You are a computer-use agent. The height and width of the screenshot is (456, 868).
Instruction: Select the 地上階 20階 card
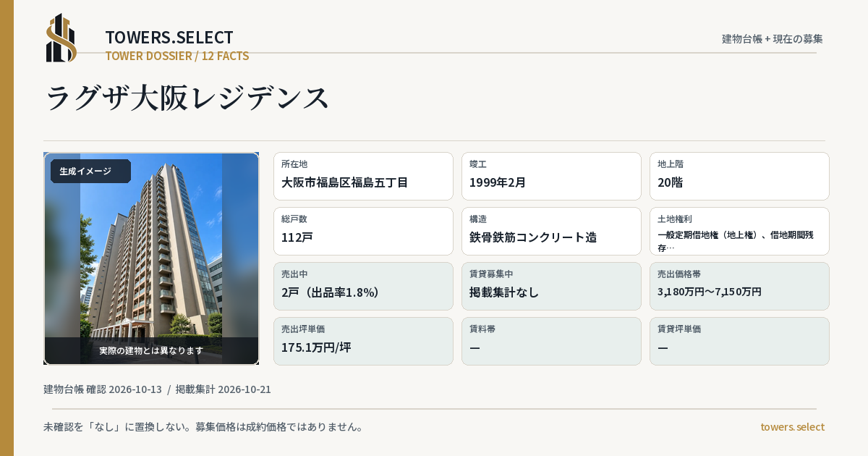(x=739, y=176)
